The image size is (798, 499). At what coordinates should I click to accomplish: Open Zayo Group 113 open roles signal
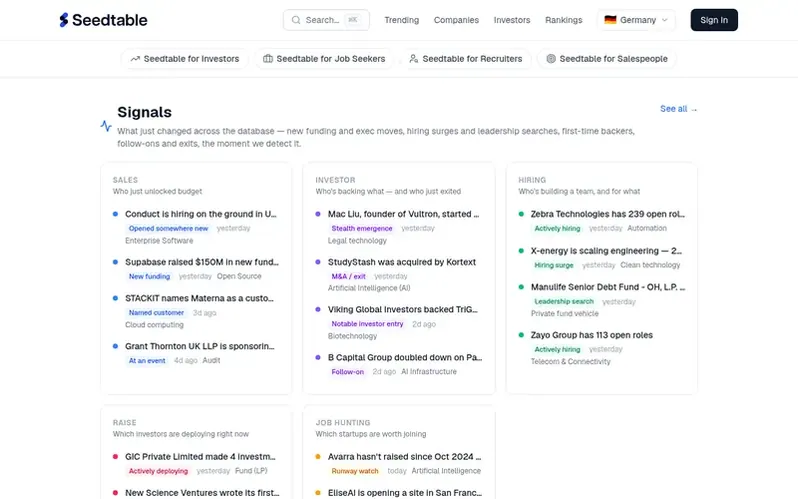point(592,335)
